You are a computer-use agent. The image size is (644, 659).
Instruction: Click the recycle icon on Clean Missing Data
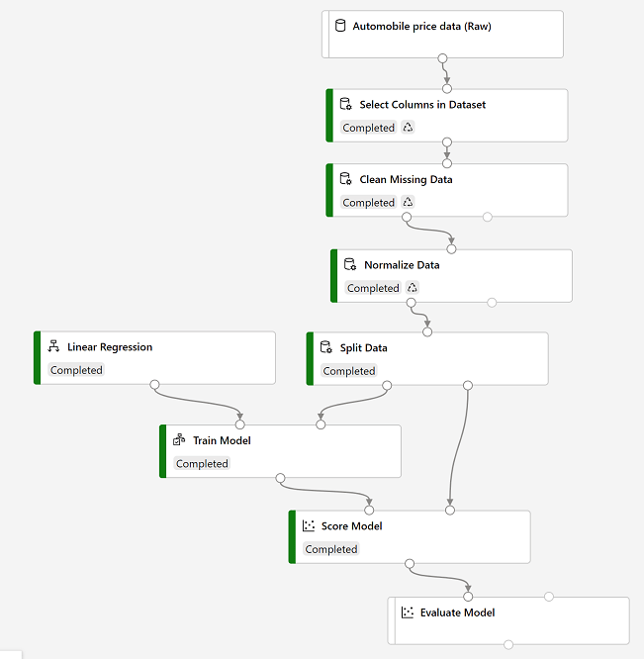(x=408, y=202)
